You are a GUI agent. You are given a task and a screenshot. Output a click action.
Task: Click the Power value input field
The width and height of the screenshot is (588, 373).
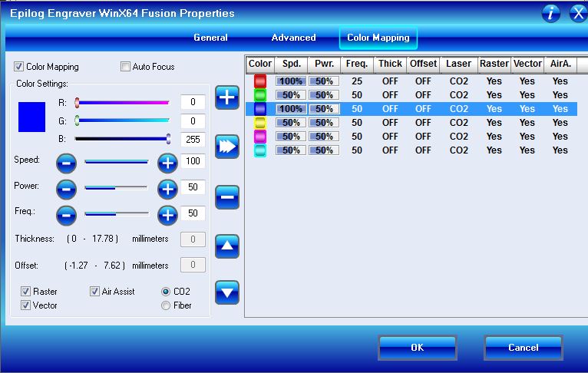(193, 186)
